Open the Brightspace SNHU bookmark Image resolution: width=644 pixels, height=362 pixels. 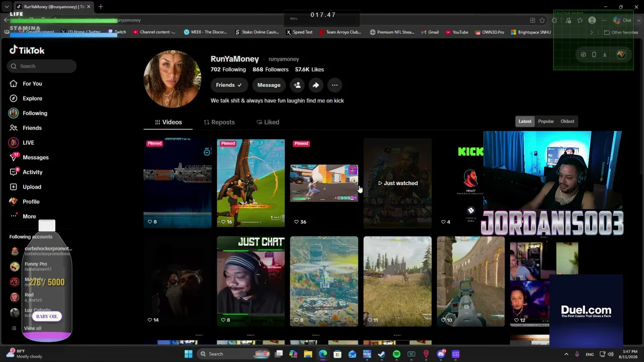coord(531,32)
